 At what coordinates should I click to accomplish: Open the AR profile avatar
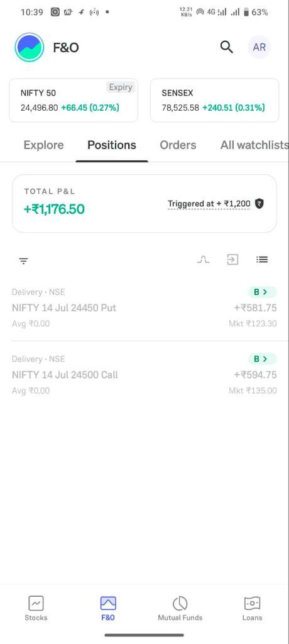(x=259, y=47)
